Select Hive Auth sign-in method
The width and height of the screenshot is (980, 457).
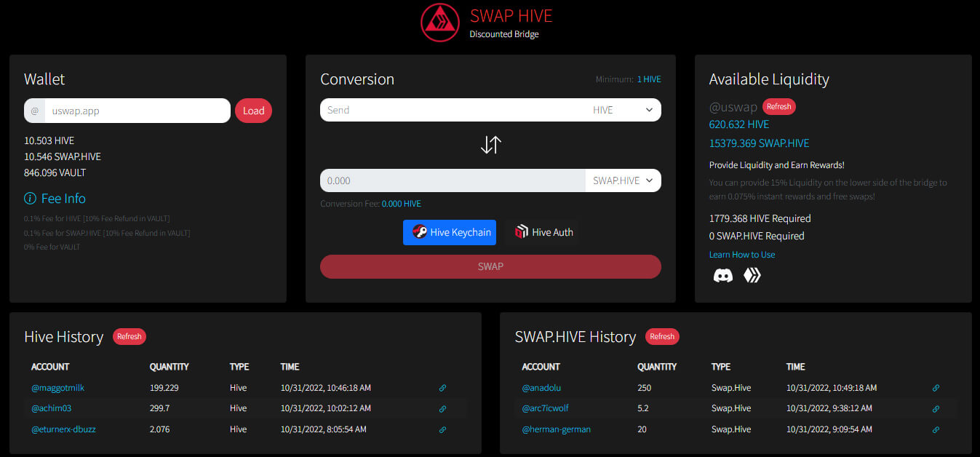coord(543,232)
